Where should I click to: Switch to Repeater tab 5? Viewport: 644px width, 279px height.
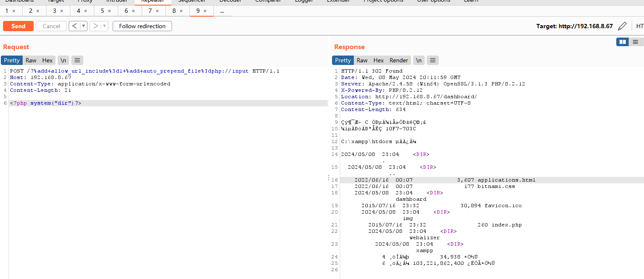click(x=102, y=11)
